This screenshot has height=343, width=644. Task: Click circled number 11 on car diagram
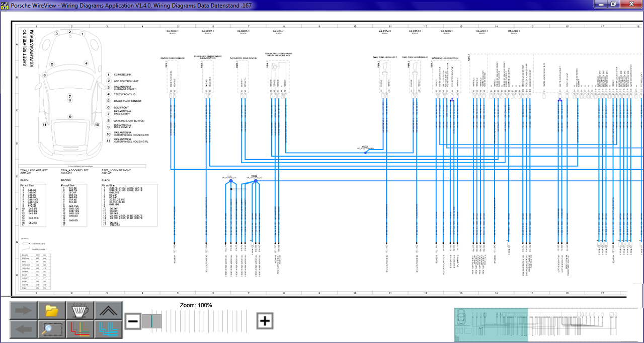44,124
